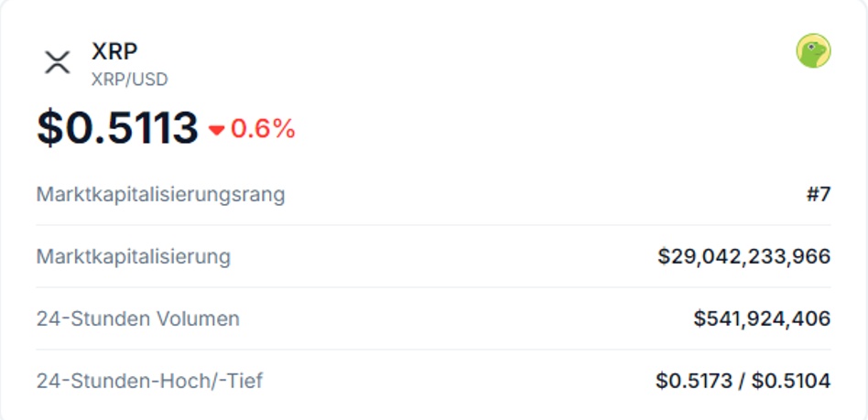
Task: Click the Marktkapitalisierung row label
Action: click(x=133, y=256)
